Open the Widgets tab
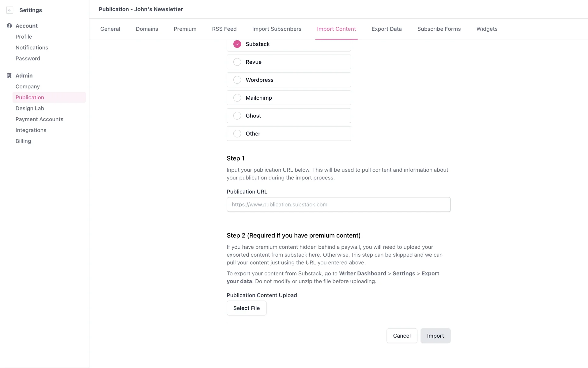The width and height of the screenshot is (588, 368). coord(487,29)
